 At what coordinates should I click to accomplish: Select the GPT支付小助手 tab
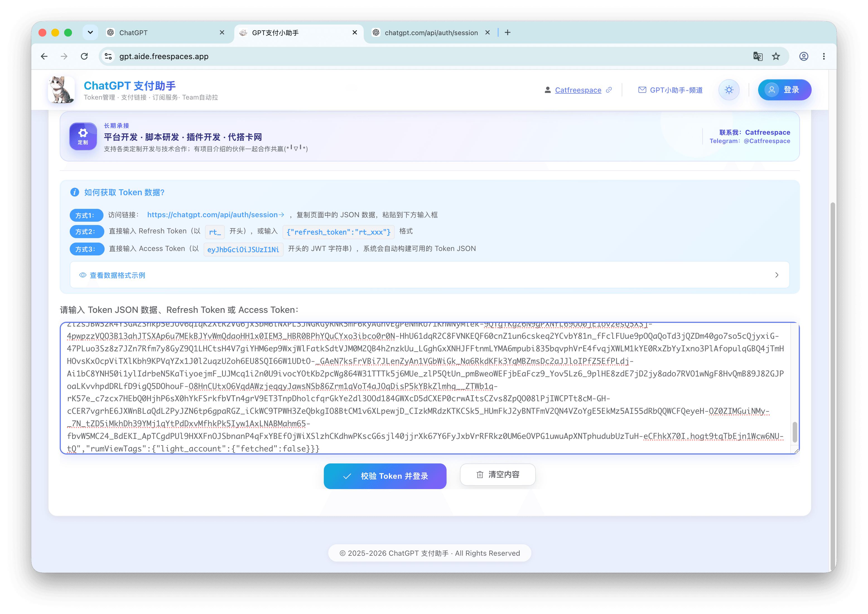pyautogui.click(x=298, y=33)
